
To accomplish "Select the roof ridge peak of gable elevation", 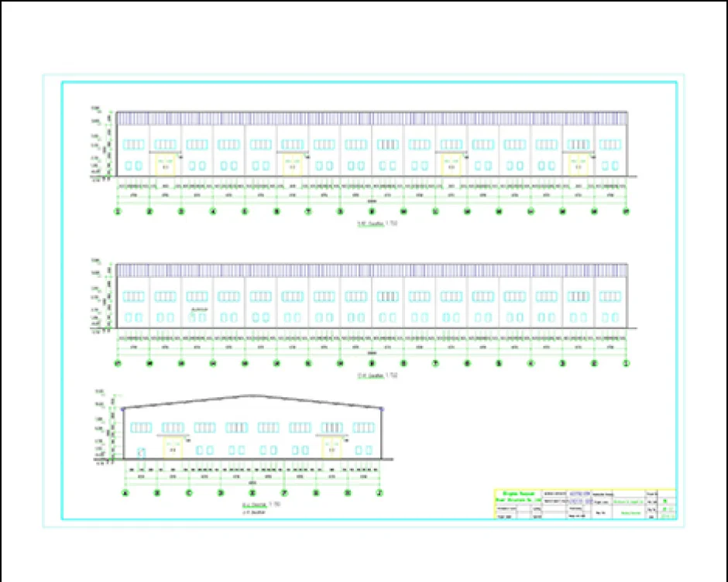I will 249,396.
